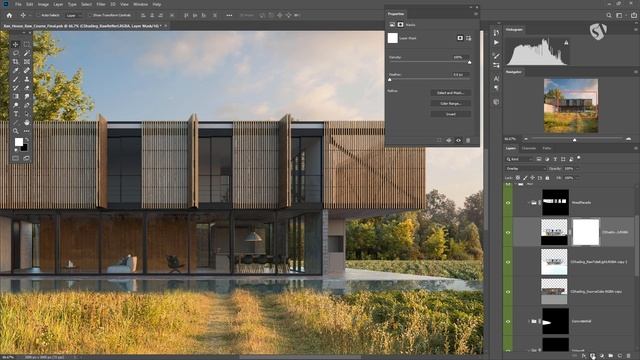Open the Kind filter dropdown in Layers

click(520, 159)
